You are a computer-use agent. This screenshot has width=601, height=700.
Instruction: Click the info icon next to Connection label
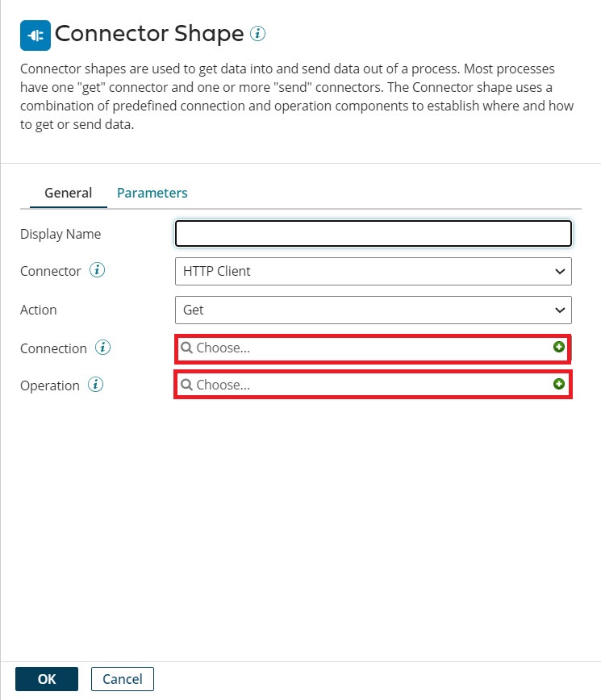[103, 348]
